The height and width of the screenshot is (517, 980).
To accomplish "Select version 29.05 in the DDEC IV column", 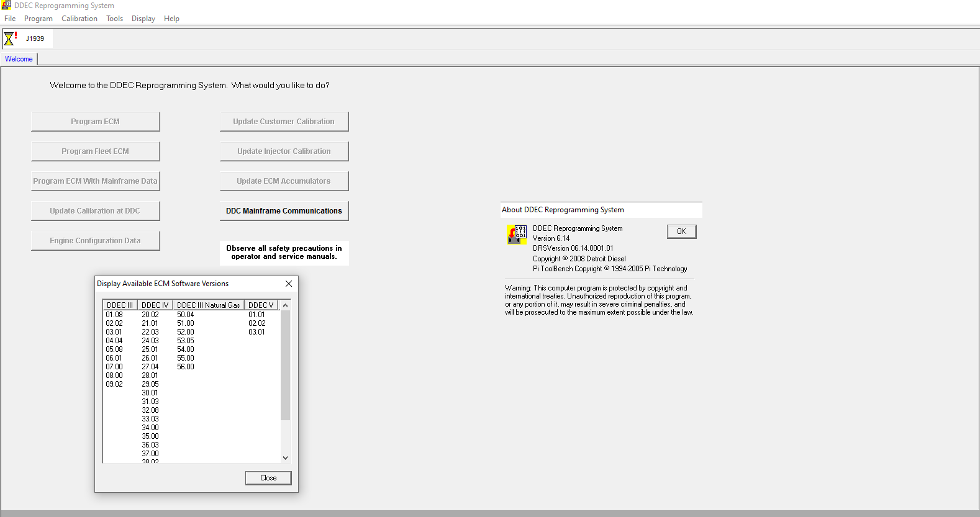I will [150, 384].
